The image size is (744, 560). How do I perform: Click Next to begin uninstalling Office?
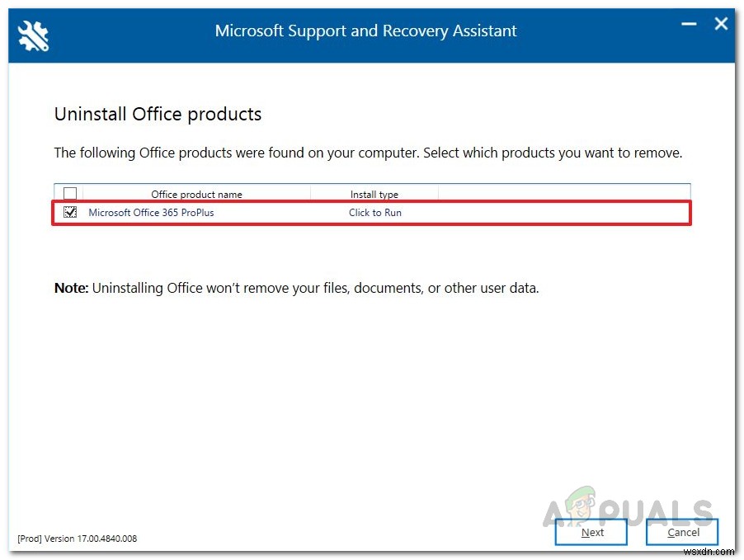point(591,532)
